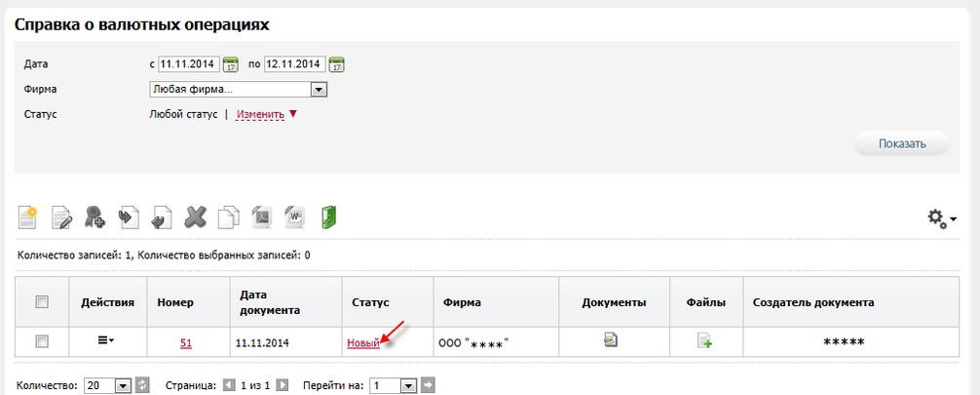The width and height of the screenshot is (980, 395).
Task: Click the green folder archive icon
Action: pos(328,217)
